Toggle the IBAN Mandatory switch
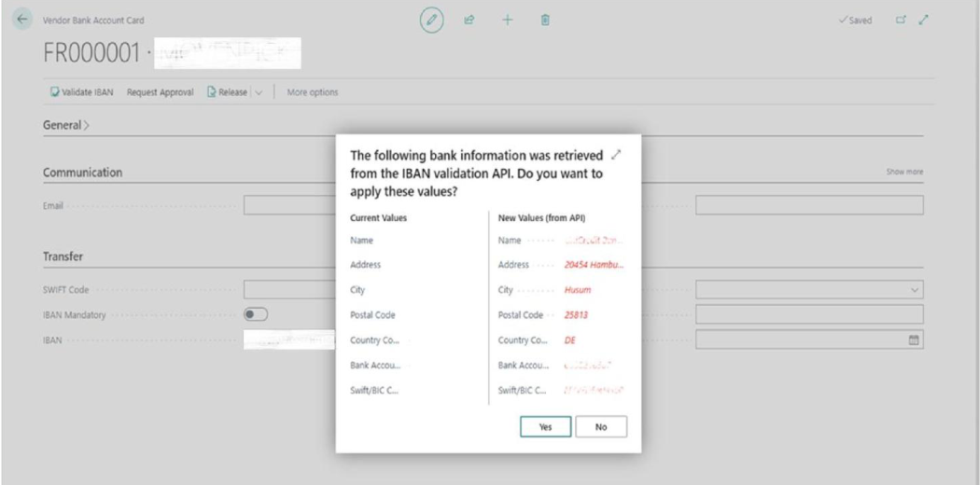The image size is (980, 485). pos(256,314)
